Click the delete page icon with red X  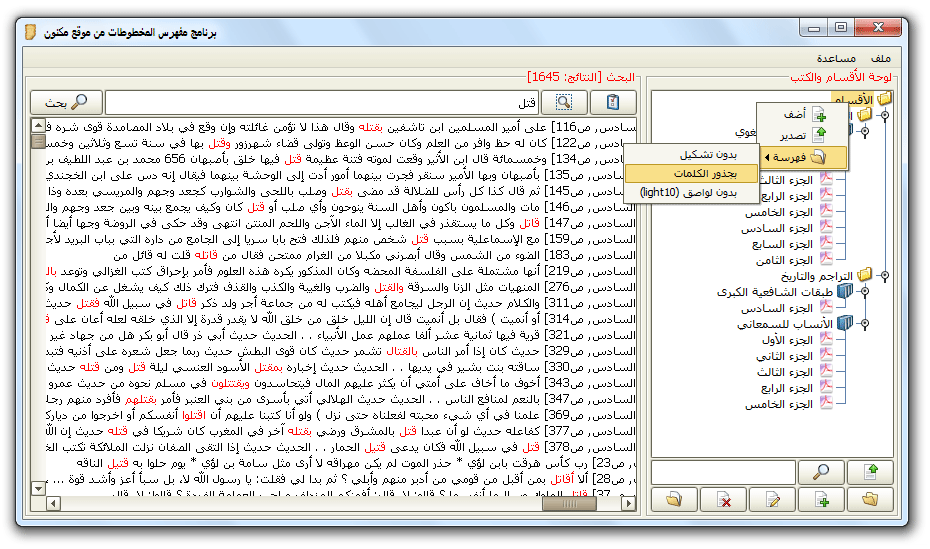[x=723, y=500]
